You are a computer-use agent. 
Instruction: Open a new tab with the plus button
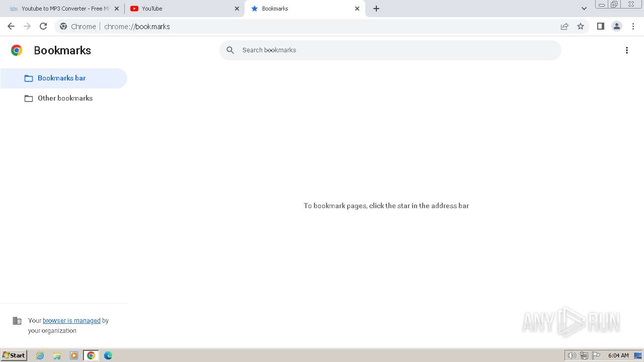(376, 9)
